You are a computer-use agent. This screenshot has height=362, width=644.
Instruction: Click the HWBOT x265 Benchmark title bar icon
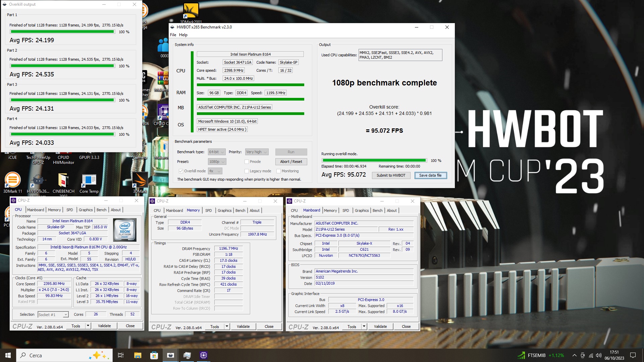pos(172,27)
